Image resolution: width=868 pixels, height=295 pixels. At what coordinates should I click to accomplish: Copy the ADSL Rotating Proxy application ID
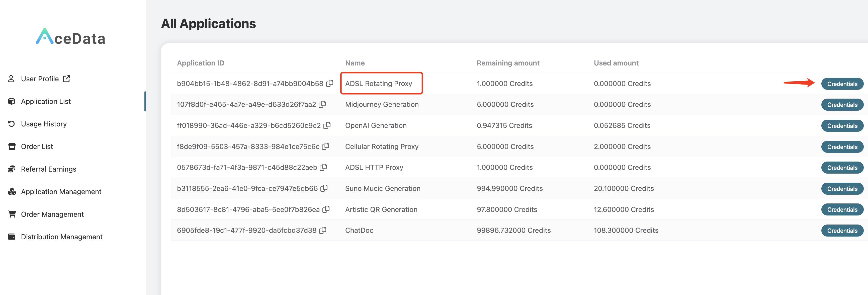point(330,83)
